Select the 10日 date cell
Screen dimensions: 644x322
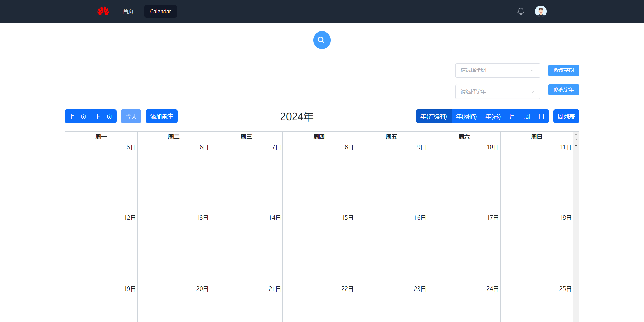tap(464, 177)
